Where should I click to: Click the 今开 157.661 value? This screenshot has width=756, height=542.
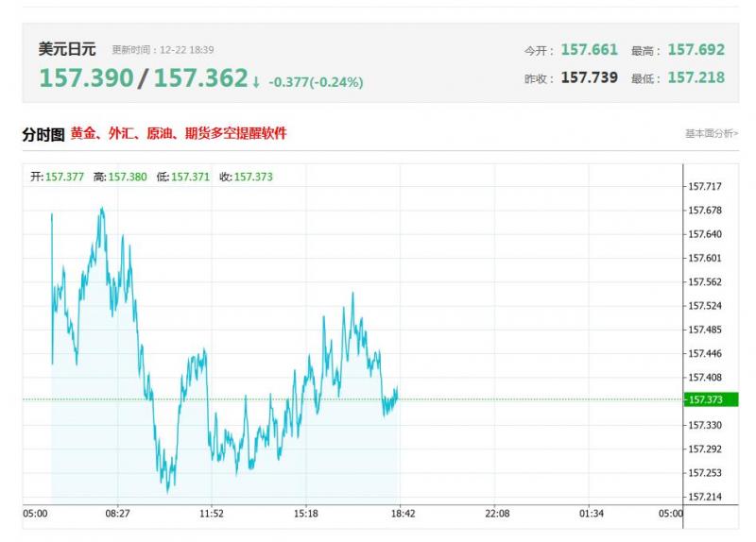pos(590,49)
